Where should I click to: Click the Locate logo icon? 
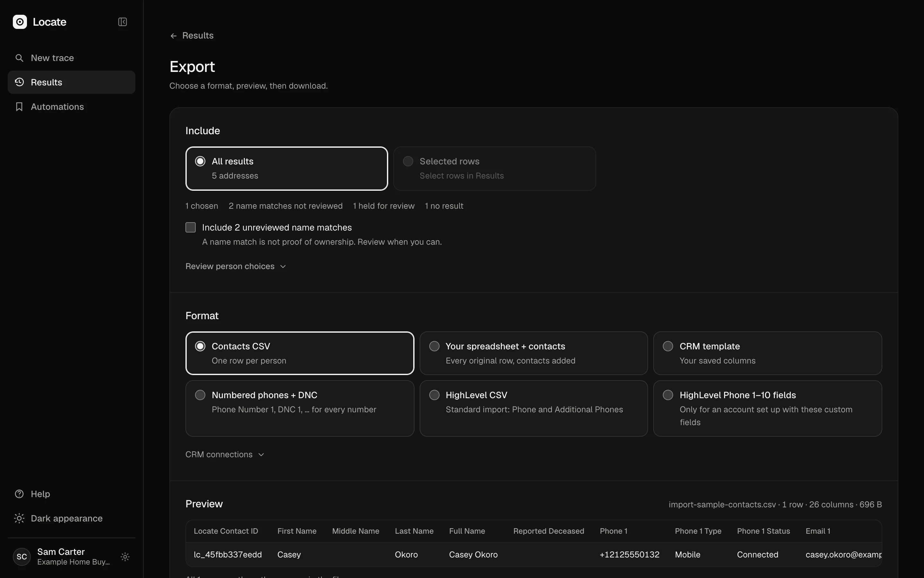click(x=20, y=22)
